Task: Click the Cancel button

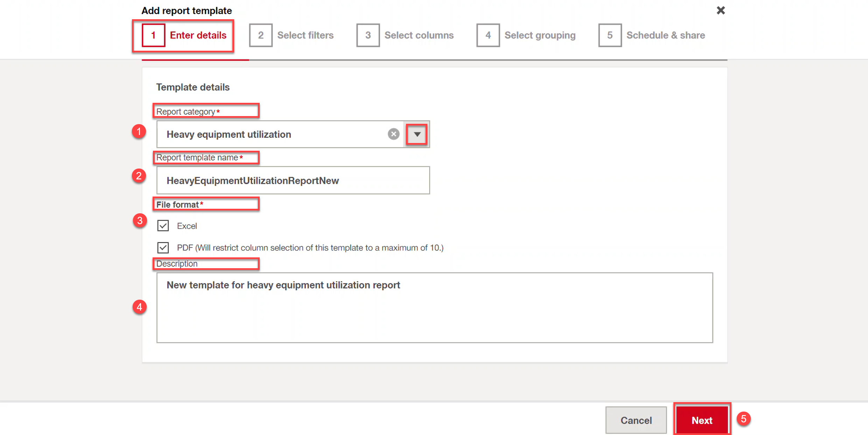Action: click(636, 420)
